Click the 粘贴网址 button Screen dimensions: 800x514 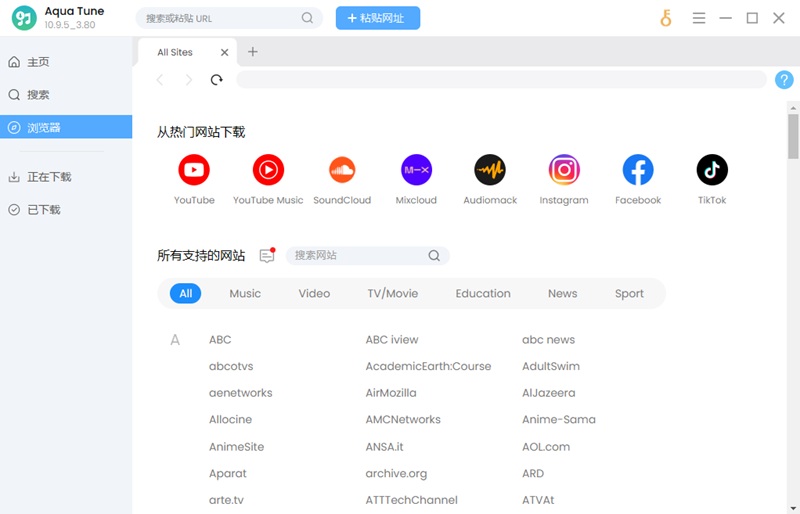[378, 18]
